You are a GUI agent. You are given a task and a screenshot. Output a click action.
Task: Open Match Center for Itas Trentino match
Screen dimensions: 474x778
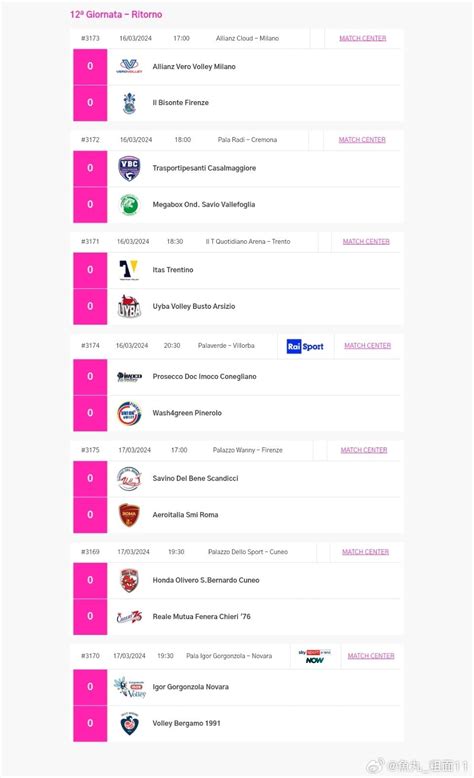366,242
